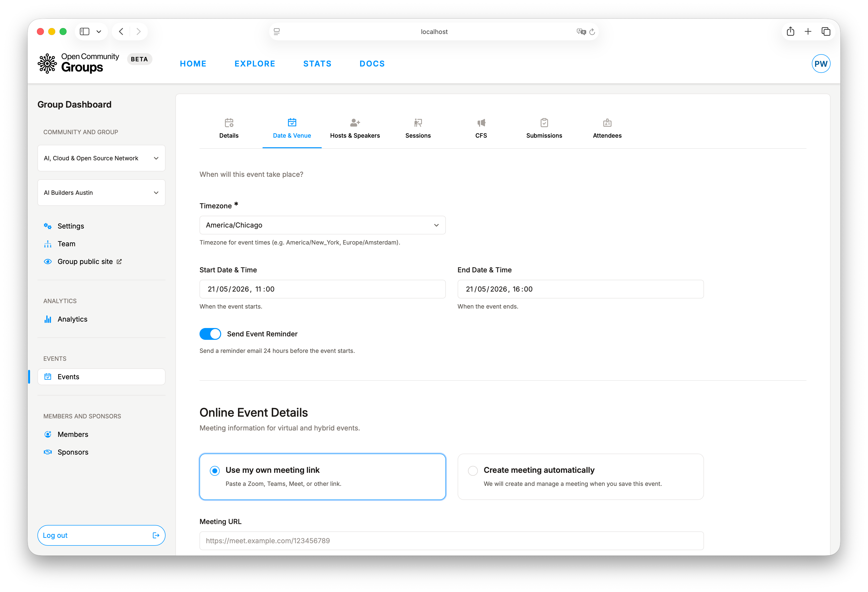868x592 pixels.
Task: Open the Safari sidebar options chevron
Action: click(x=99, y=32)
